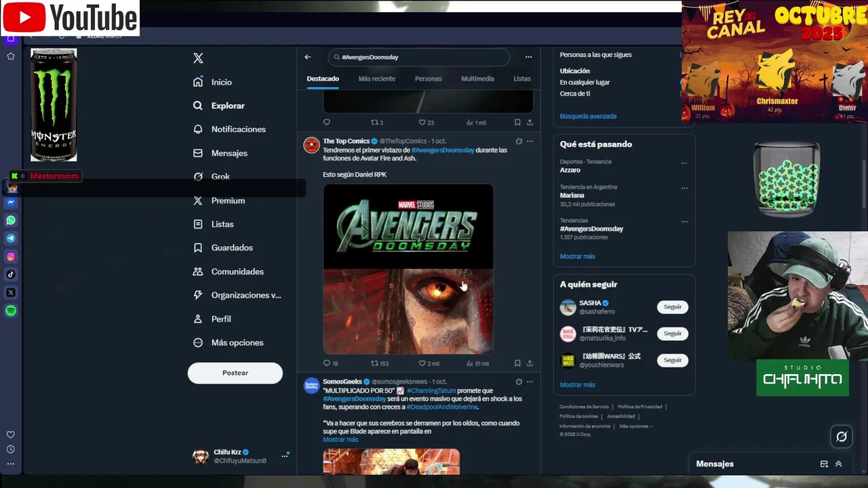Open The Top Comics profile avatar
This screenshot has width=868, height=488.
(311, 145)
